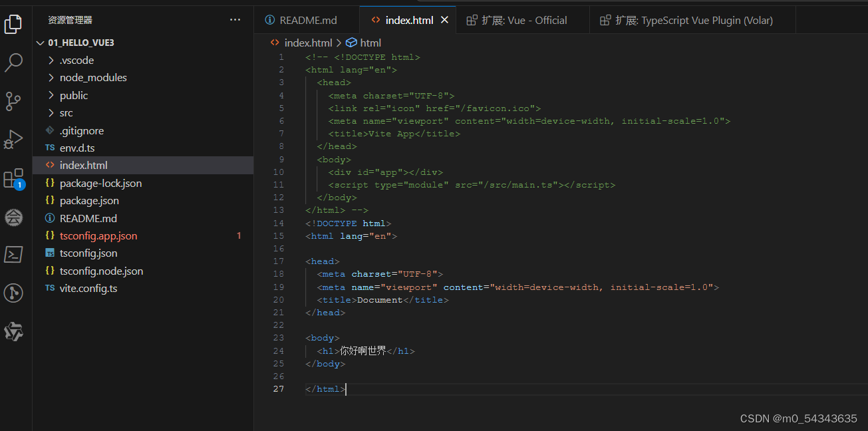Close the index.html editor tab
The width and height of the screenshot is (868, 431).
pos(444,20)
